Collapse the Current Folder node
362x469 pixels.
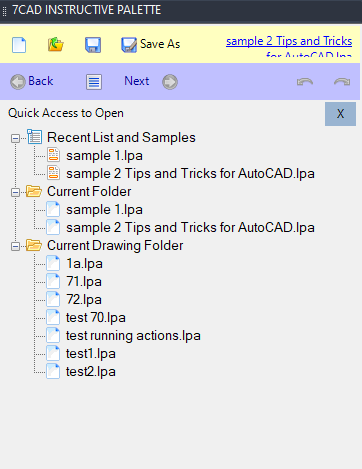click(x=15, y=192)
